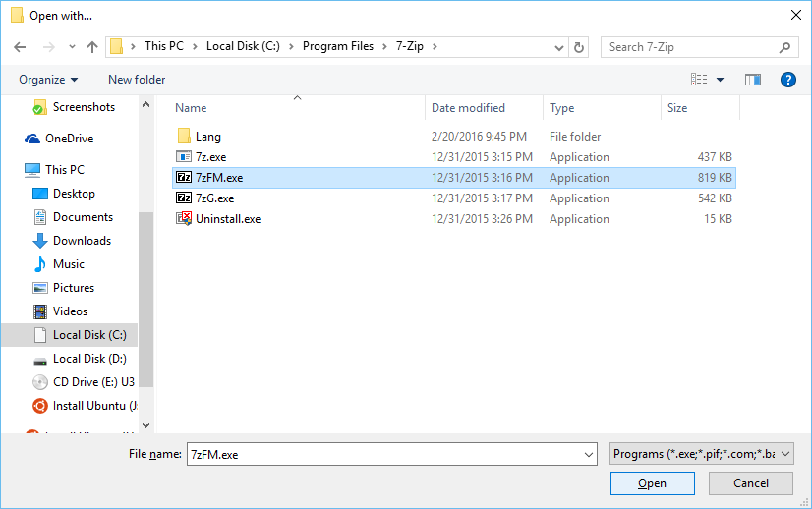Click the Up one level arrow

click(x=92, y=47)
